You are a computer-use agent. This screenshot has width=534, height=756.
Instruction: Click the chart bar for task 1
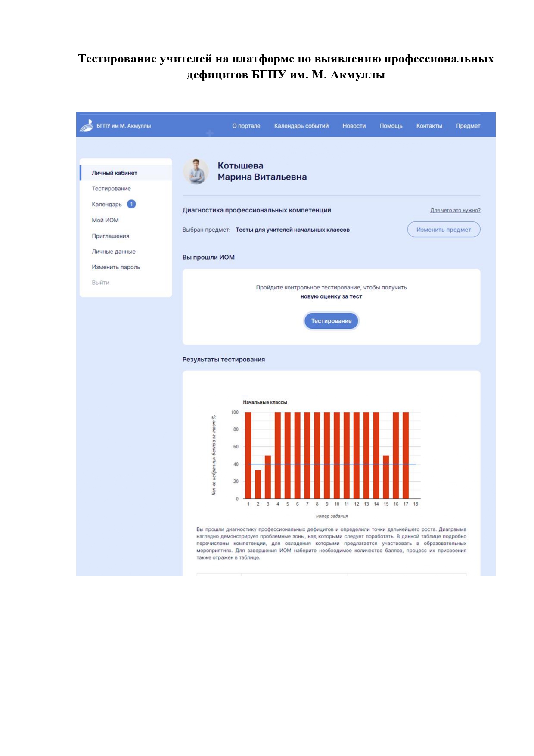pyautogui.click(x=248, y=455)
